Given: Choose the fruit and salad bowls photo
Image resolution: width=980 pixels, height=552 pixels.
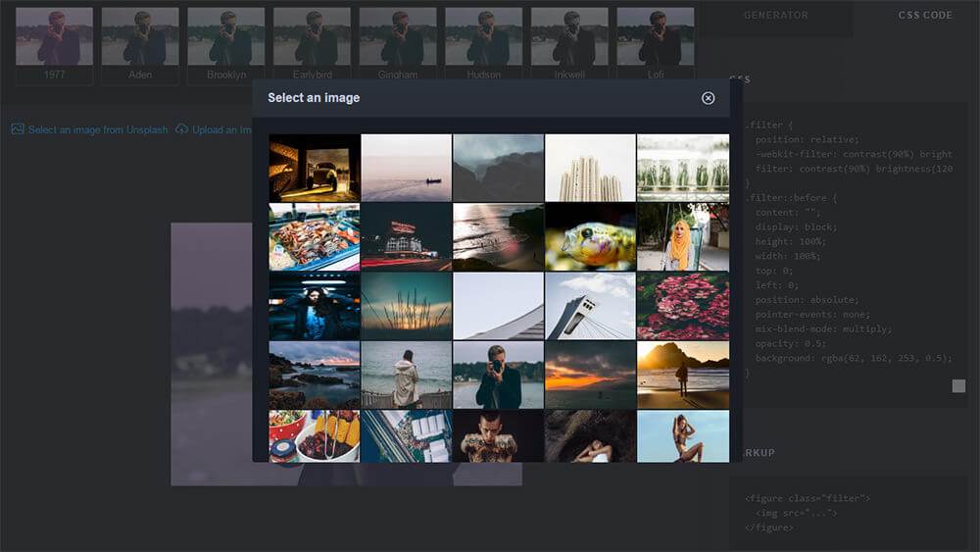Looking at the screenshot, I should click(315, 436).
